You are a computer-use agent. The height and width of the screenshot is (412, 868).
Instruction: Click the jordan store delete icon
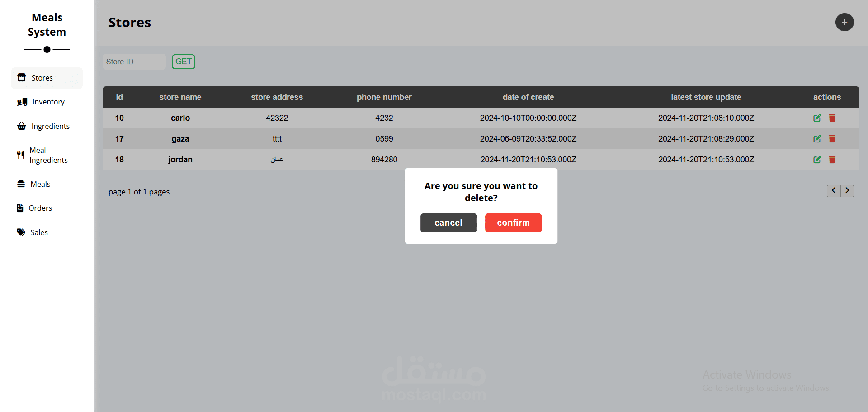(x=832, y=160)
